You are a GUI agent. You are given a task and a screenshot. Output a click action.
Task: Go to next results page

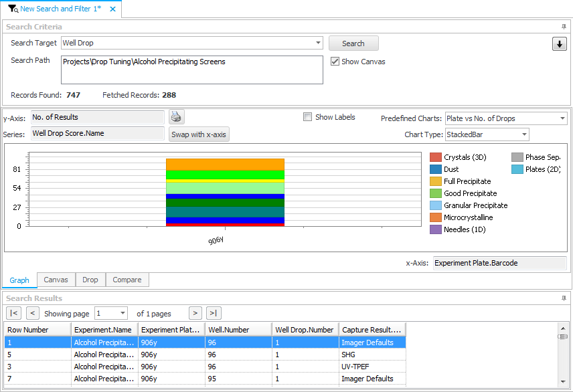coord(195,313)
